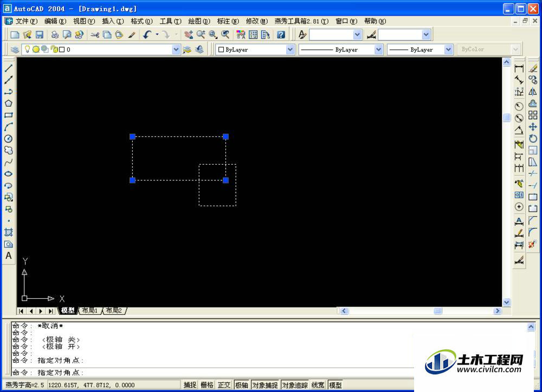Image resolution: width=542 pixels, height=392 pixels.
Task: Switch to the 布局2 tab
Action: pos(114,310)
